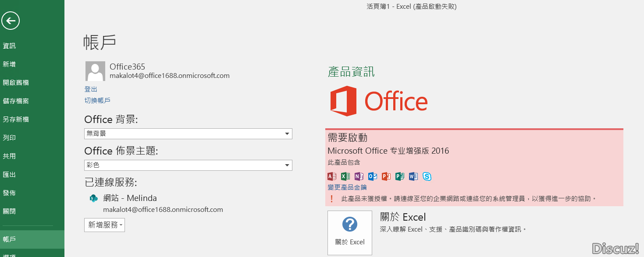The height and width of the screenshot is (257, 644).
Task: Open the Office 背景 dropdown
Action: pos(188,134)
